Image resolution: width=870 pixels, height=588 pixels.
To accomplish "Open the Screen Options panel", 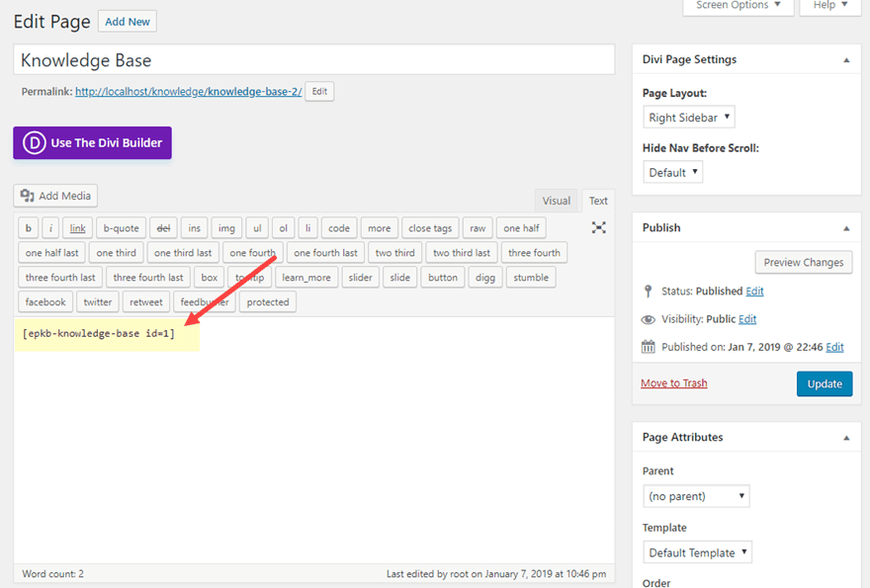I will 738,6.
